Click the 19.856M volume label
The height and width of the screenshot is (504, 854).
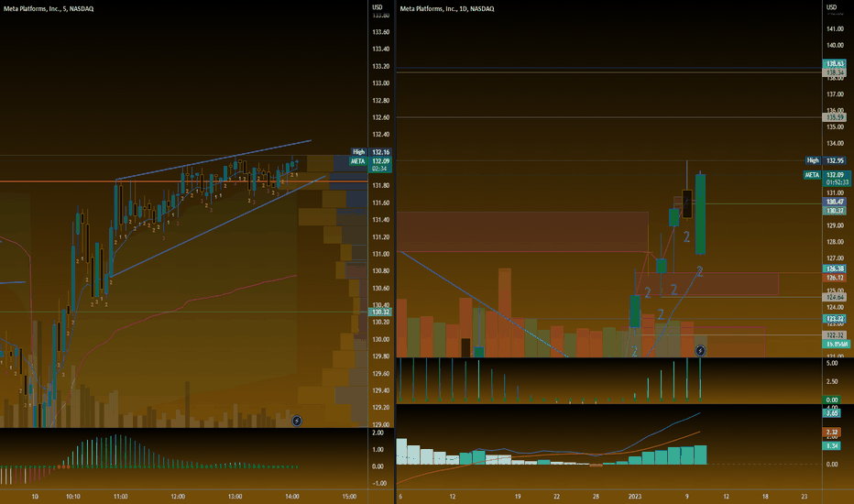(836, 345)
